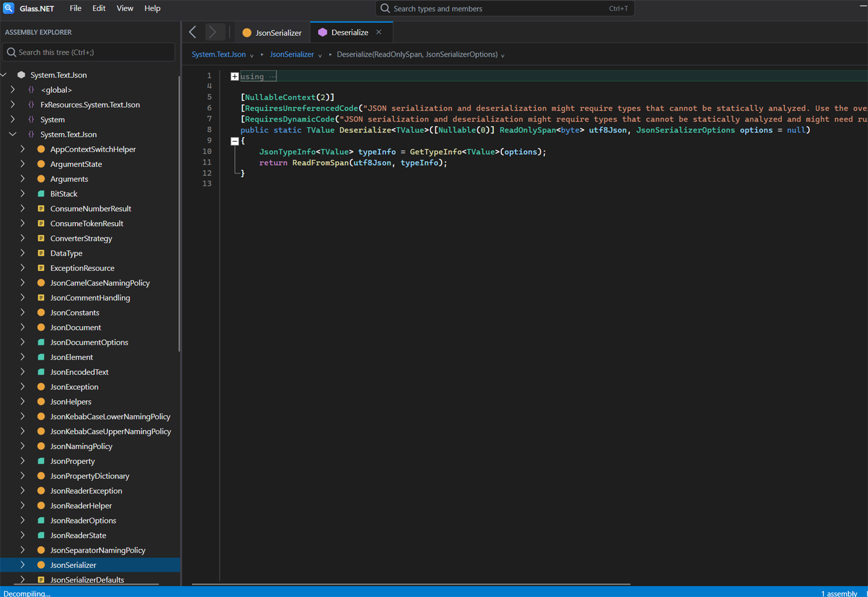Viewport: 868px width, 597px height.
Task: Select JsonKebabCaseUpperNamingPolicy in the tree
Action: click(x=111, y=431)
